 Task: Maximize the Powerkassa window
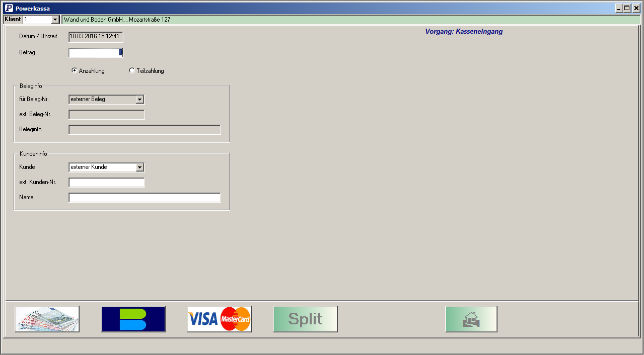click(x=627, y=8)
